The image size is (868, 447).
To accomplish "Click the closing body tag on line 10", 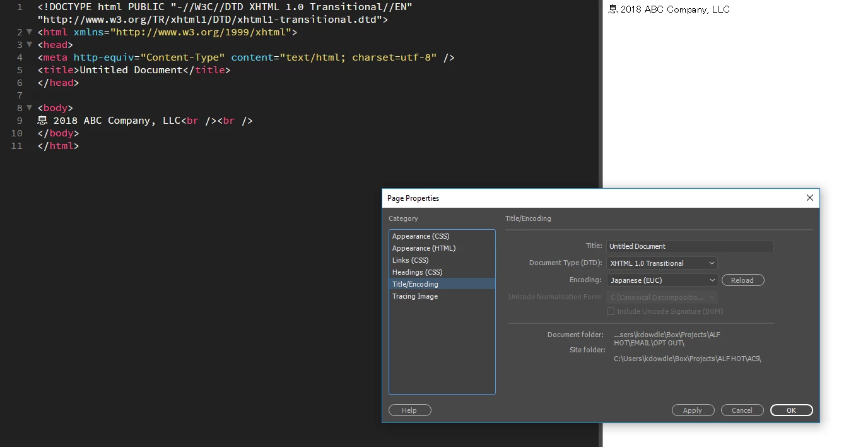I will tap(59, 133).
